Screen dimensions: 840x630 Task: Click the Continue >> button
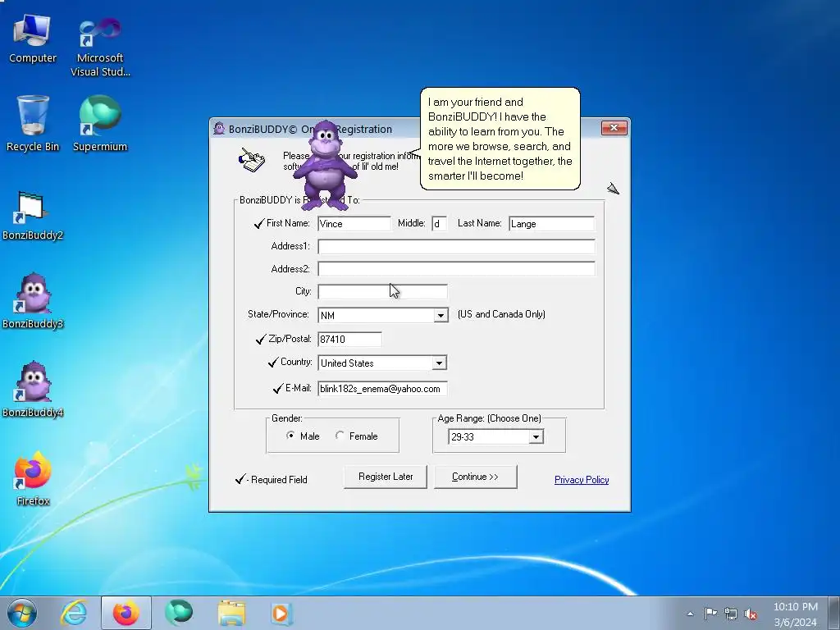pos(475,477)
